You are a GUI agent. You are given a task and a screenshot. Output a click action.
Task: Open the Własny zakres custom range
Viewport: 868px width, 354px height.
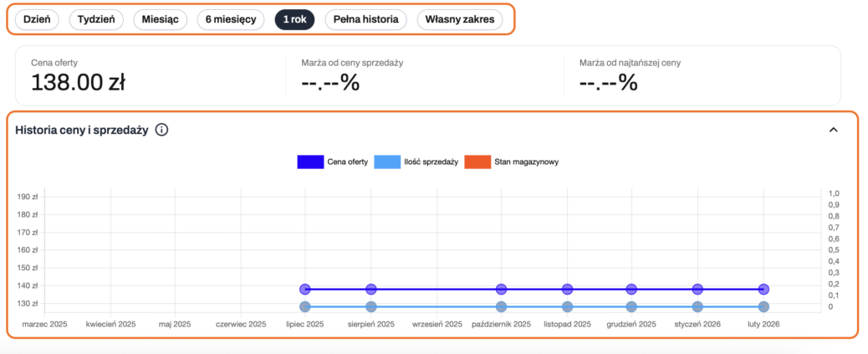(x=460, y=19)
